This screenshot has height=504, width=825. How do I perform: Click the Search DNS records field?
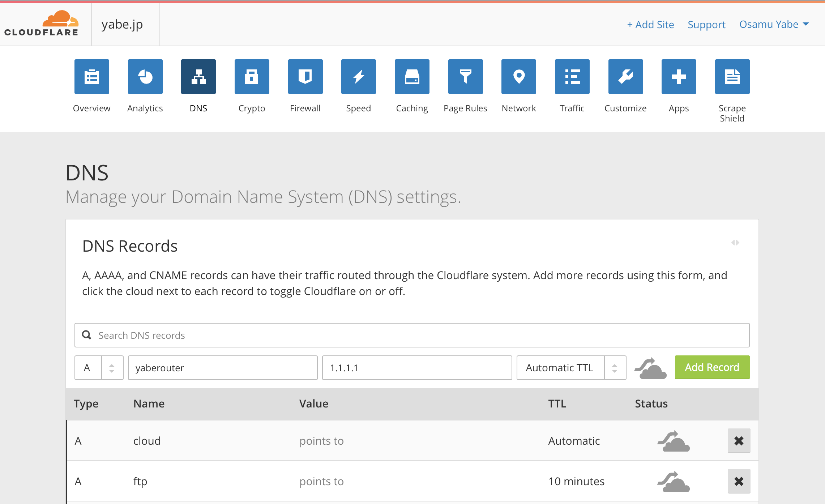[x=412, y=335]
